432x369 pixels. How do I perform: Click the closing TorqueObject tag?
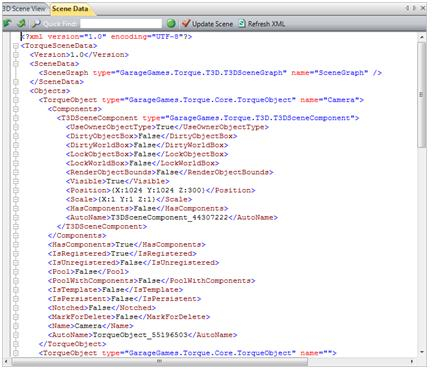click(x=73, y=344)
